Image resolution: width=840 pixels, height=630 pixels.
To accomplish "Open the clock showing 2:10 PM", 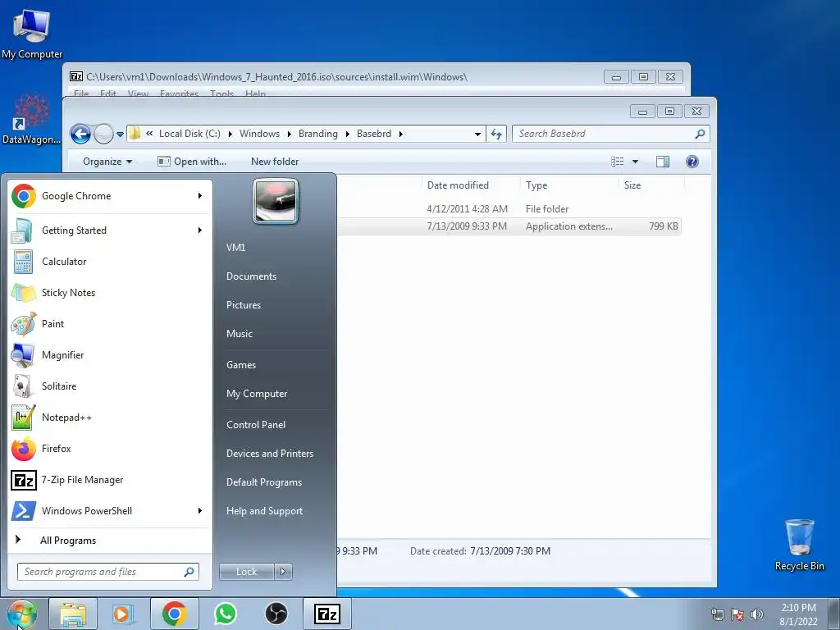I will 798,614.
